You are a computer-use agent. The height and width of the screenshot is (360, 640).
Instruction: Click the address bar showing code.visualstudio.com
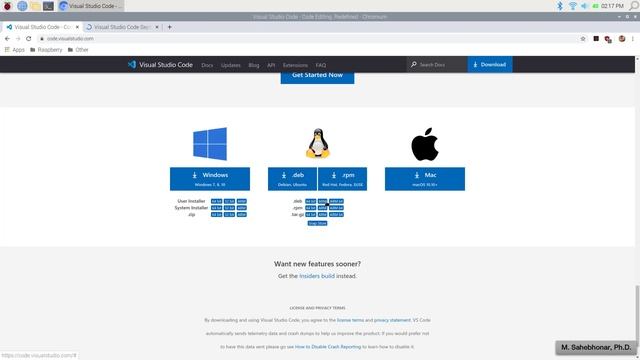pyautogui.click(x=310, y=38)
